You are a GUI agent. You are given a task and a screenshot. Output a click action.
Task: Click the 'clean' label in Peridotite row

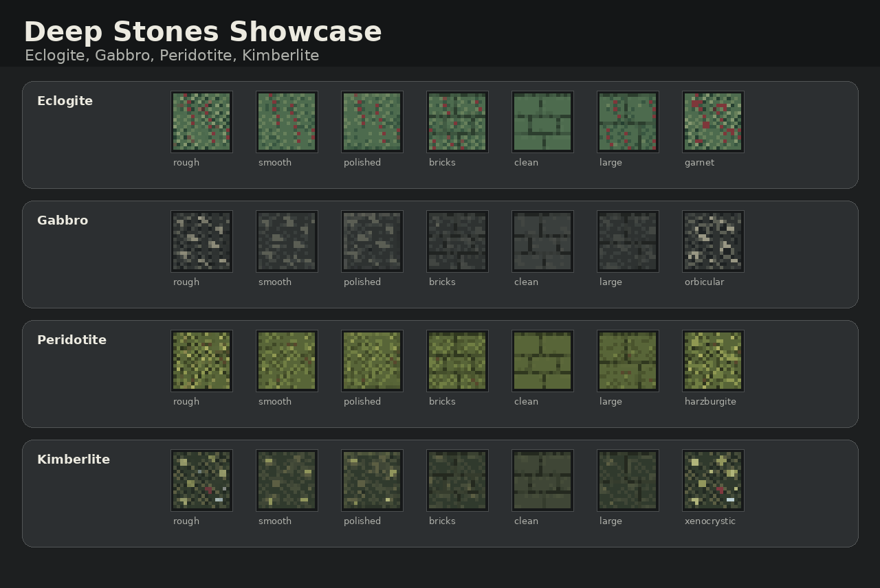tap(526, 401)
